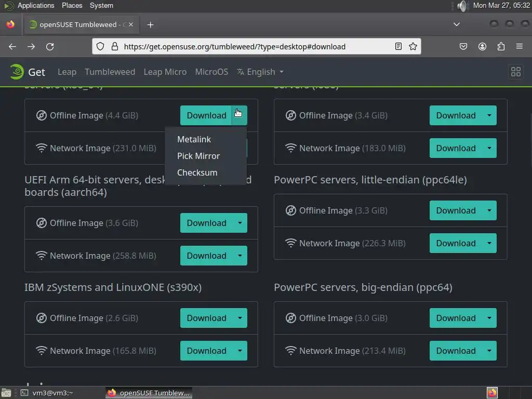Download the s390x 2.6 GiB Offline Image
The height and width of the screenshot is (399, 532).
pyautogui.click(x=206, y=318)
